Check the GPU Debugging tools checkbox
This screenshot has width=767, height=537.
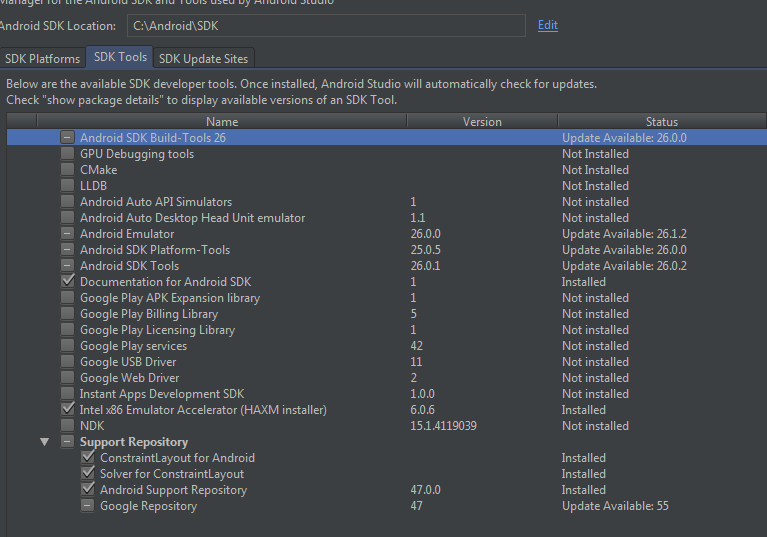[68, 154]
